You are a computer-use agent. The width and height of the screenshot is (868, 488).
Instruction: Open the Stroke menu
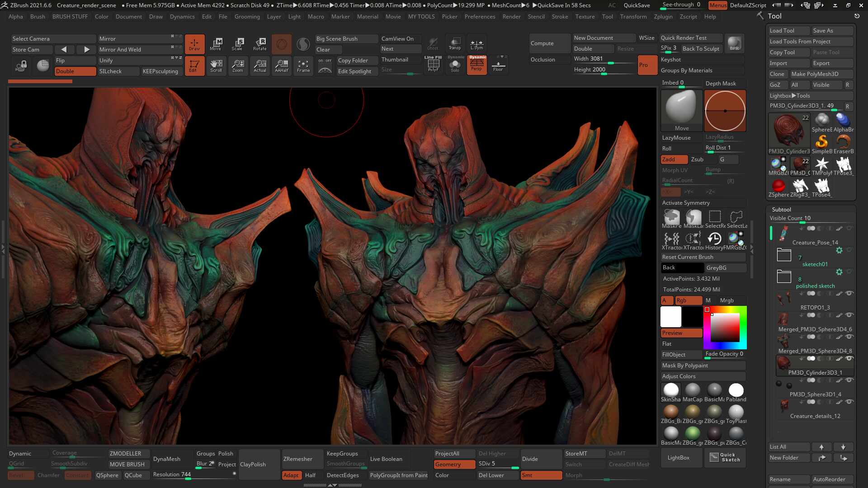[x=560, y=17]
